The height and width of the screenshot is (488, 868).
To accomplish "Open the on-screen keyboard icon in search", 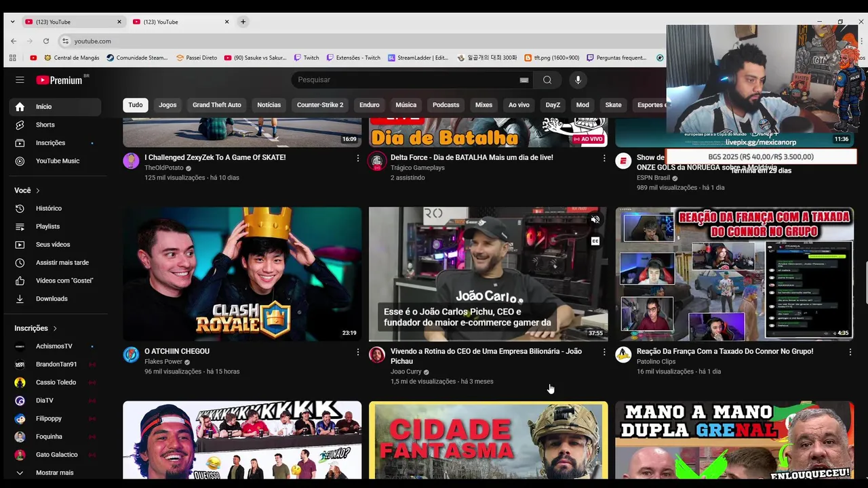I will (x=524, y=80).
